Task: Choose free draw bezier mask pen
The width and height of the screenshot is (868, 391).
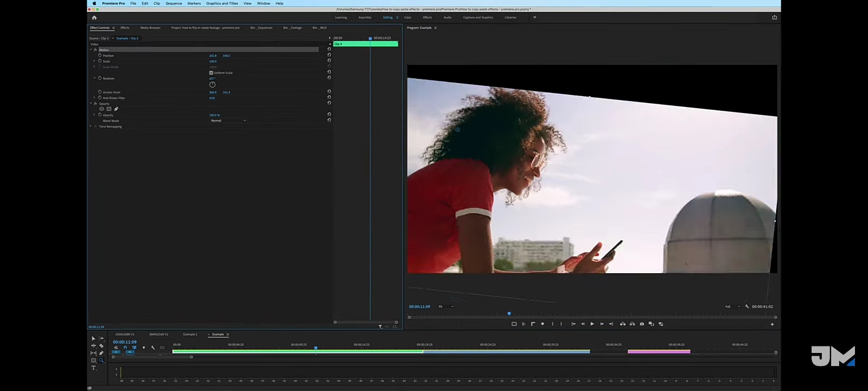Action: point(116,109)
